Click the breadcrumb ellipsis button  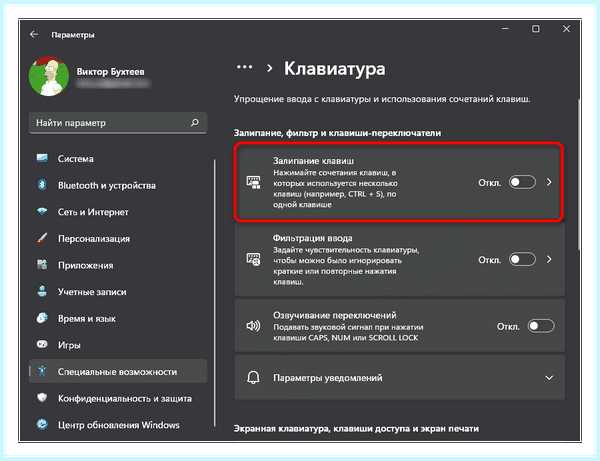click(x=245, y=67)
